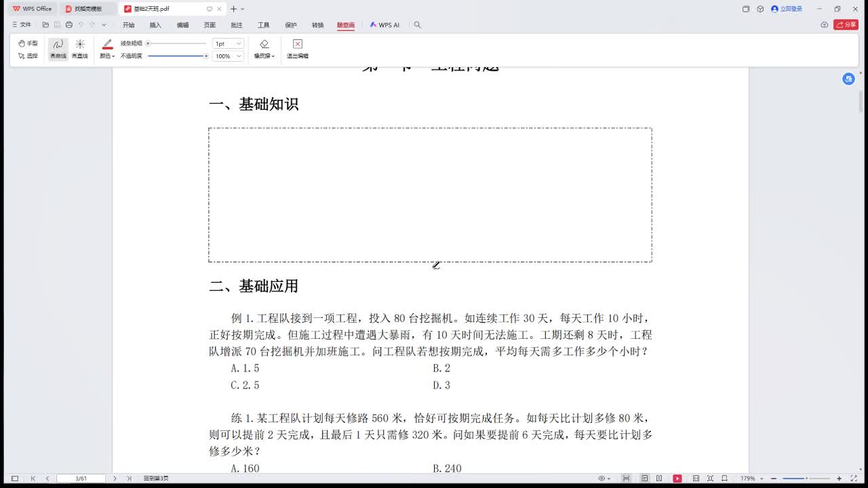
Task: Click the red pen color swatch
Action: [x=107, y=45]
